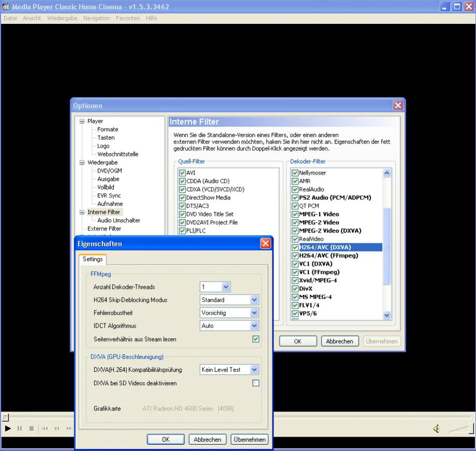Collapse the Interne Filter tree node

(82, 212)
